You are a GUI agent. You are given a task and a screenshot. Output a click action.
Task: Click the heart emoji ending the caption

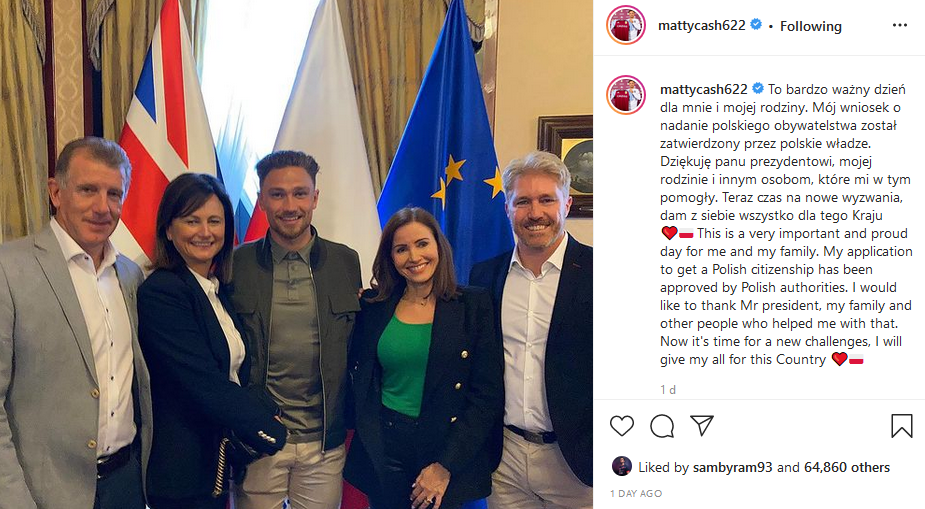(x=839, y=359)
